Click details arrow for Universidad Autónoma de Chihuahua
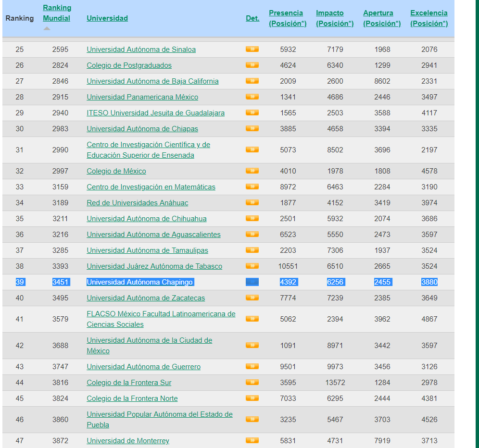The image size is (479, 448). (252, 218)
